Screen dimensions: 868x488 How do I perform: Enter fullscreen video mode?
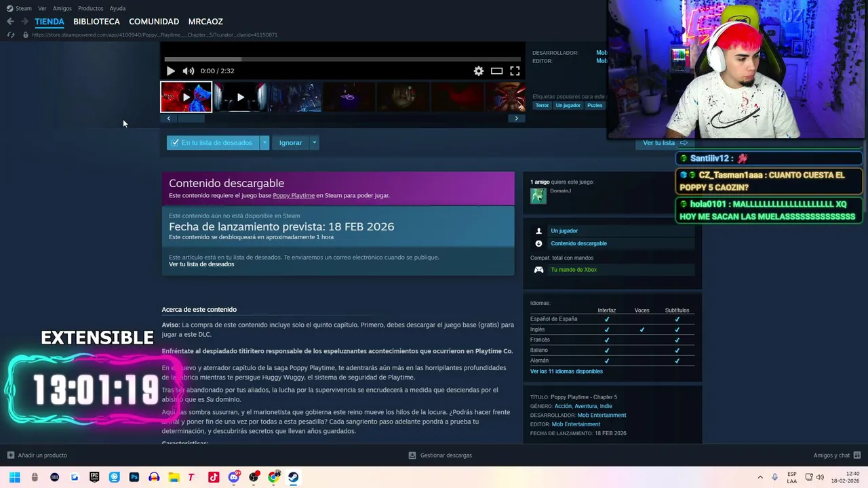[x=515, y=70]
